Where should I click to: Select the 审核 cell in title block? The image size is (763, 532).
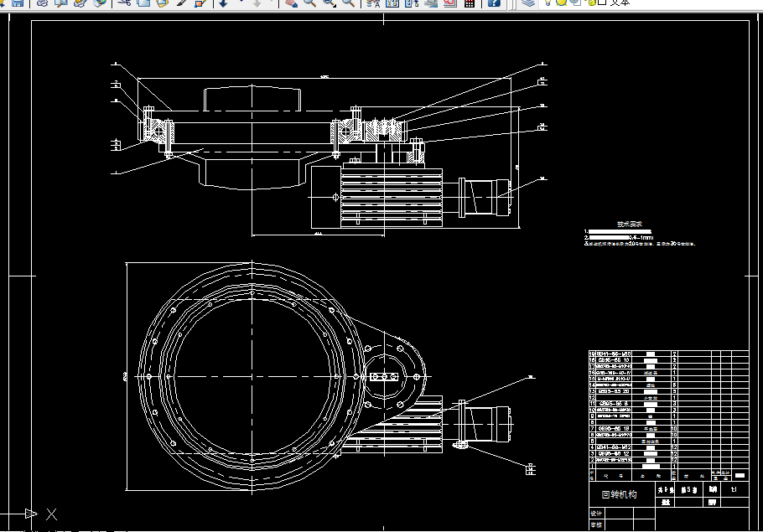click(596, 525)
